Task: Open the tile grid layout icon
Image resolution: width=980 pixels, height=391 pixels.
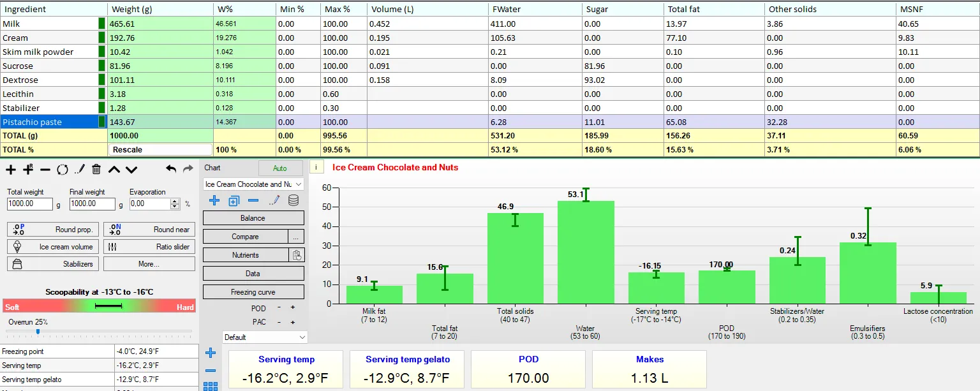Action: (211, 386)
